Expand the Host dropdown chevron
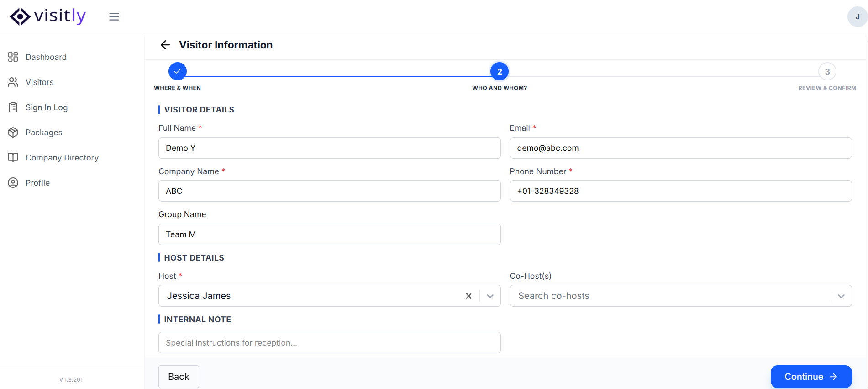 [x=490, y=296]
